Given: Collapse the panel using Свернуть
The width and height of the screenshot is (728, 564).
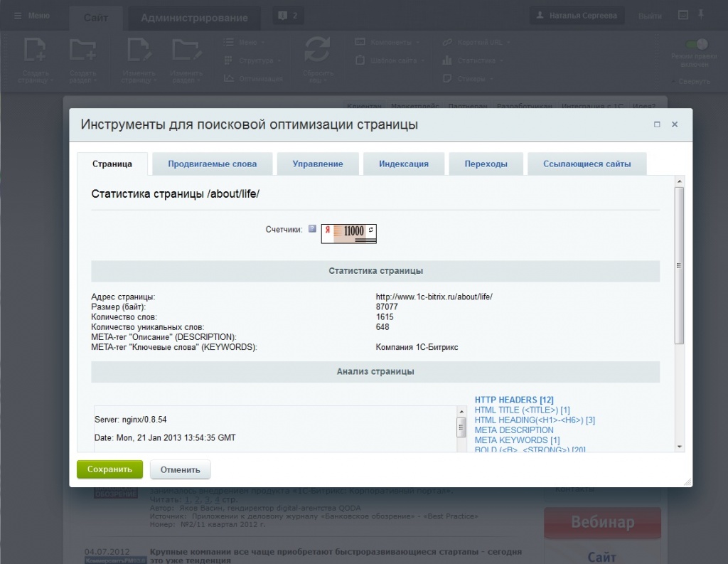Looking at the screenshot, I should pyautogui.click(x=691, y=81).
